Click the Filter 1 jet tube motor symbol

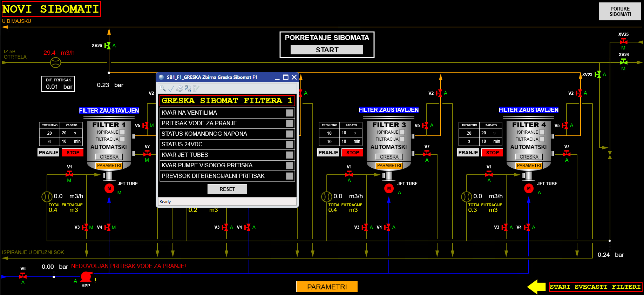point(109,188)
